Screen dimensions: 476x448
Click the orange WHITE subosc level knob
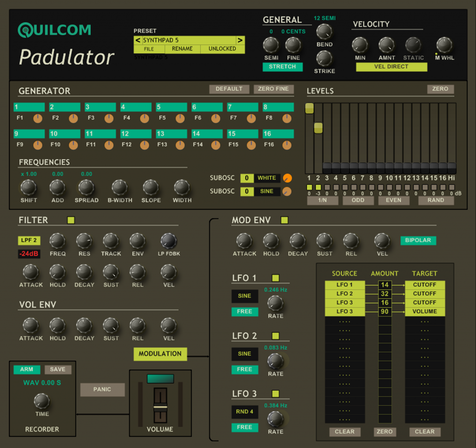click(x=287, y=178)
